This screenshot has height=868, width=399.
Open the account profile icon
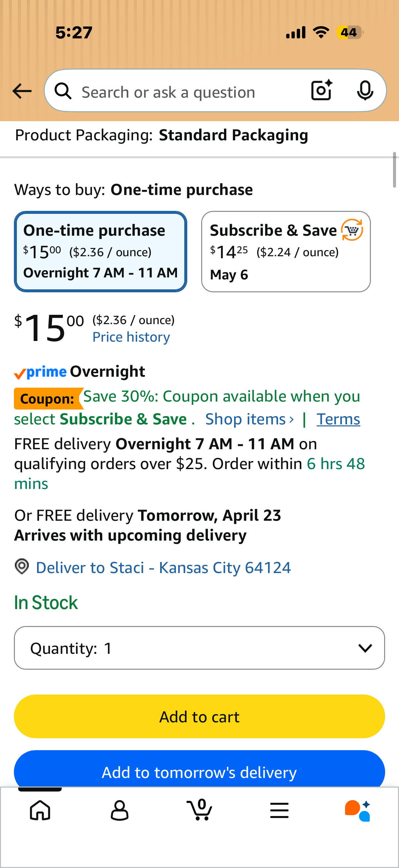click(x=119, y=810)
